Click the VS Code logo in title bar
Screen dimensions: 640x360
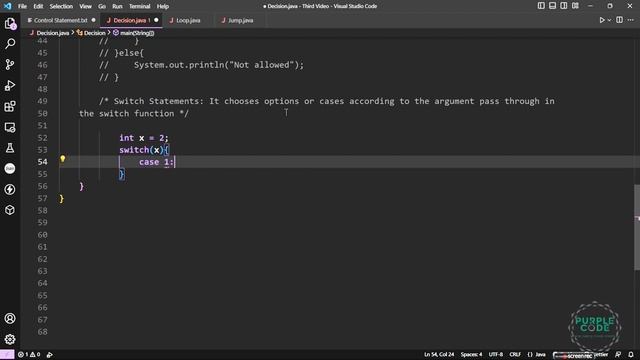pos(7,6)
